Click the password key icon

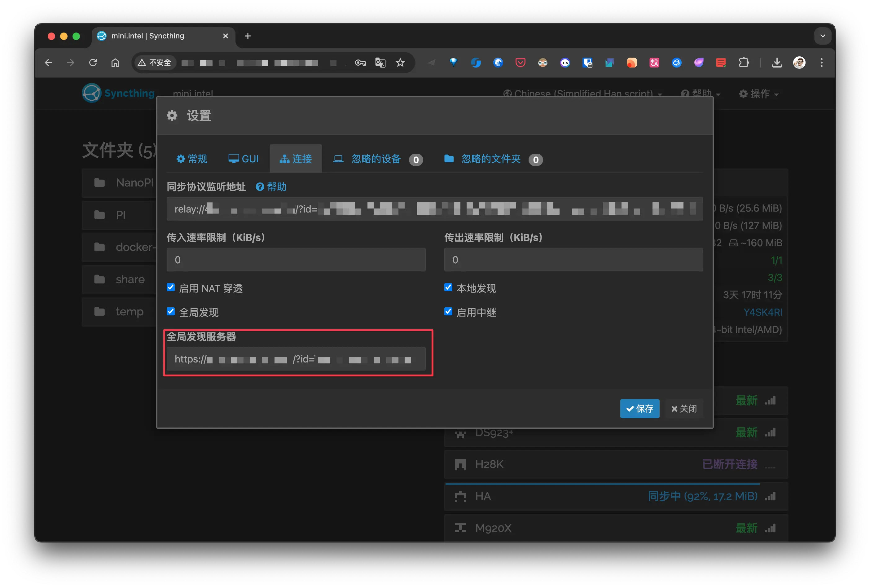click(x=360, y=63)
